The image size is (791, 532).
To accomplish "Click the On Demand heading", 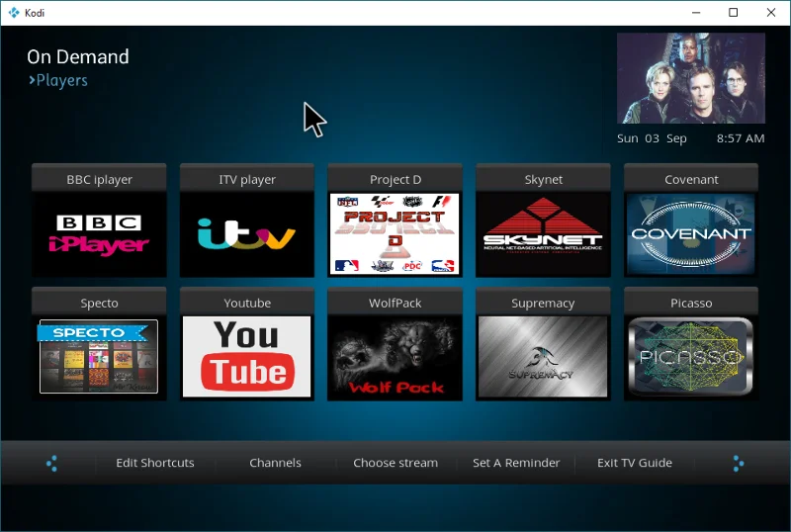I will tap(78, 56).
